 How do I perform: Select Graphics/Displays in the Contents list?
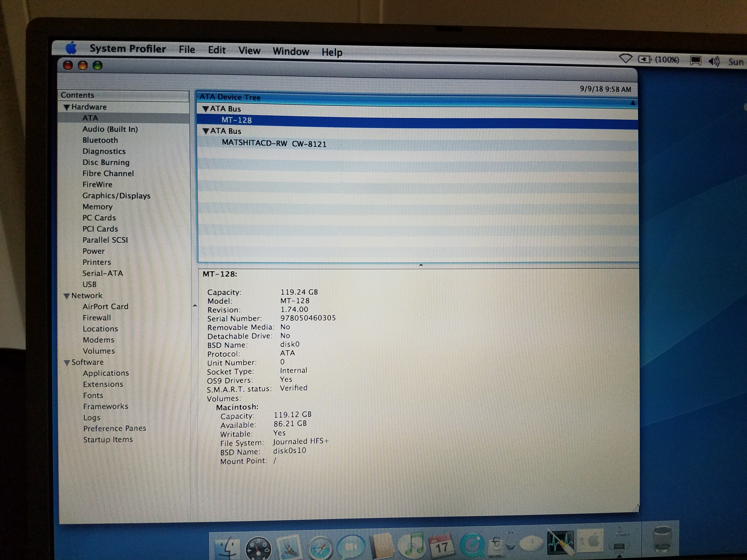click(117, 196)
